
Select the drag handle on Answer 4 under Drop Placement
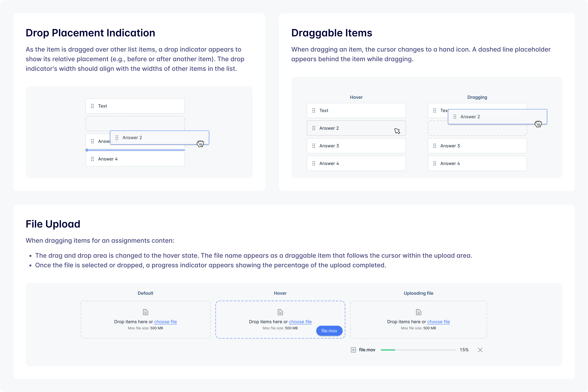(92, 159)
